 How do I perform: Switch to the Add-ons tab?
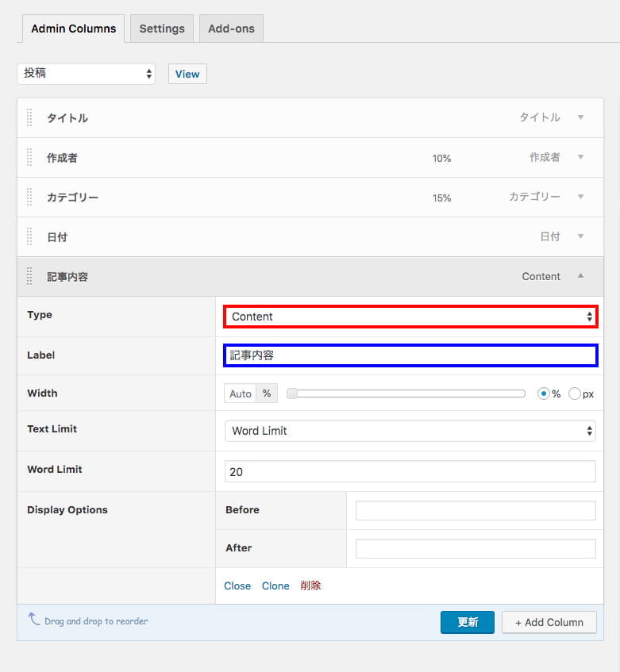click(231, 29)
